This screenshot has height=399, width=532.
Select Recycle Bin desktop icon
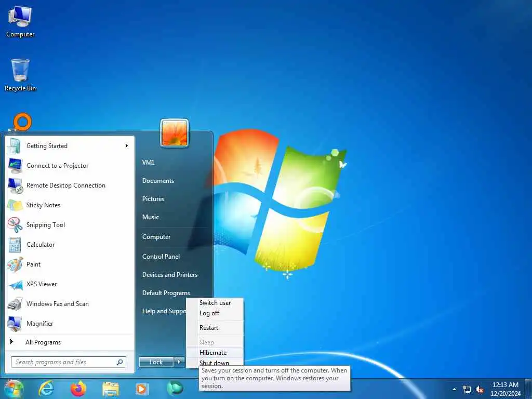pyautogui.click(x=20, y=75)
